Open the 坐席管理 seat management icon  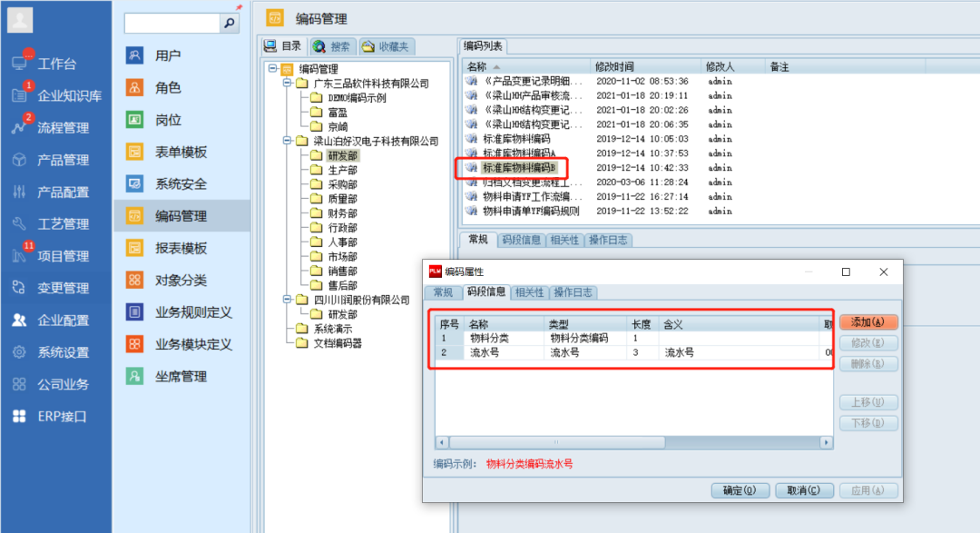pyautogui.click(x=134, y=376)
